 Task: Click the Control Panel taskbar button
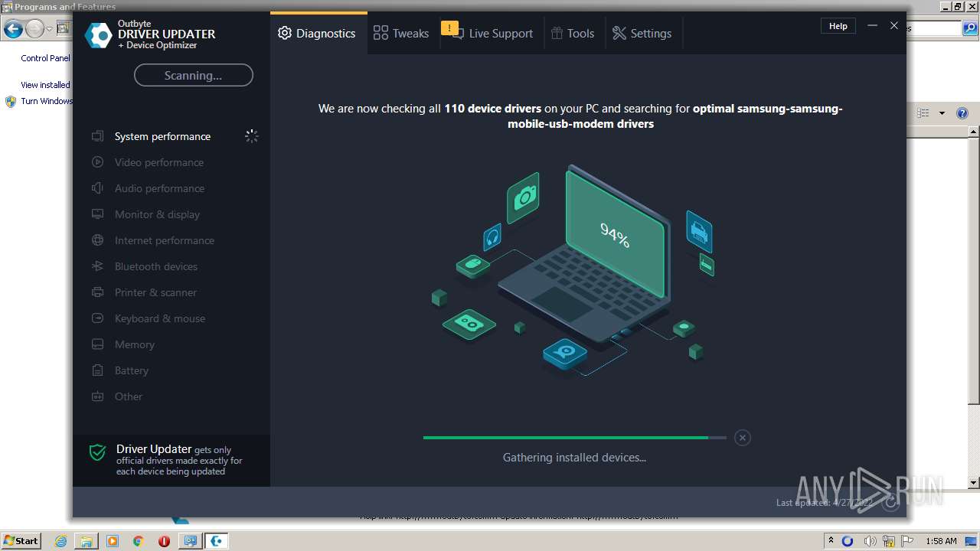pyautogui.click(x=191, y=541)
